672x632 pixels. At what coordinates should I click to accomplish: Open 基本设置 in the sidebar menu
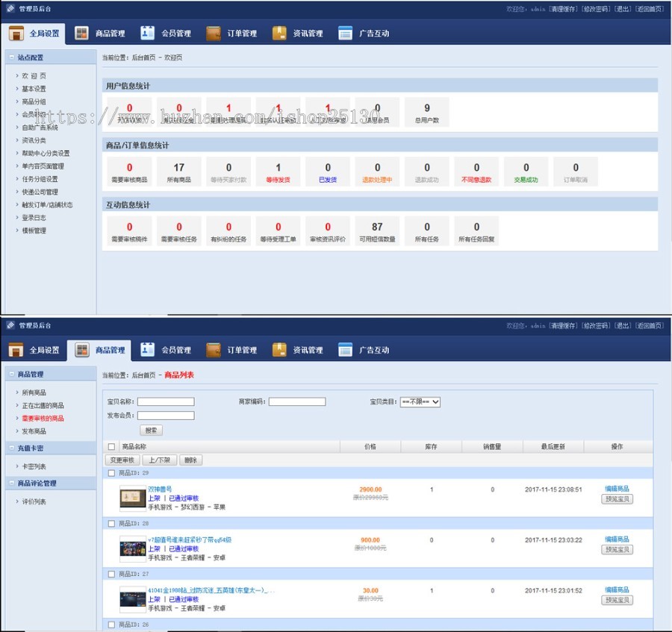pos(34,89)
